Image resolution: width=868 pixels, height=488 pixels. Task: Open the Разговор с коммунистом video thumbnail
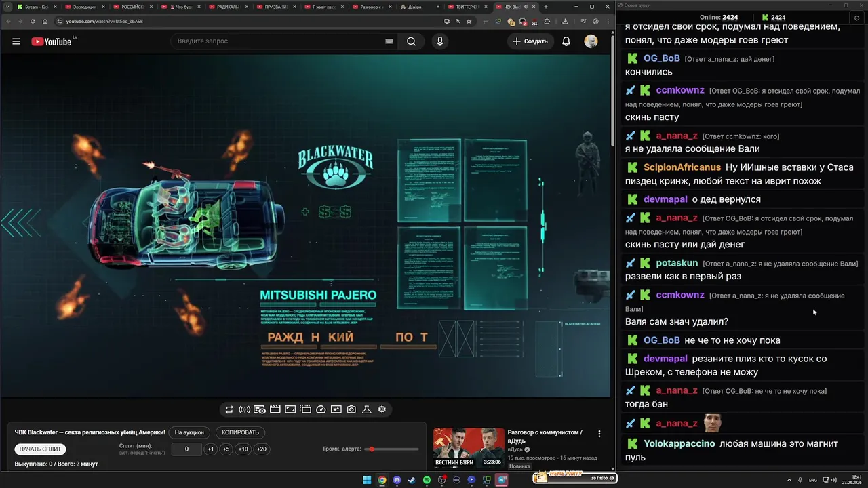(469, 448)
